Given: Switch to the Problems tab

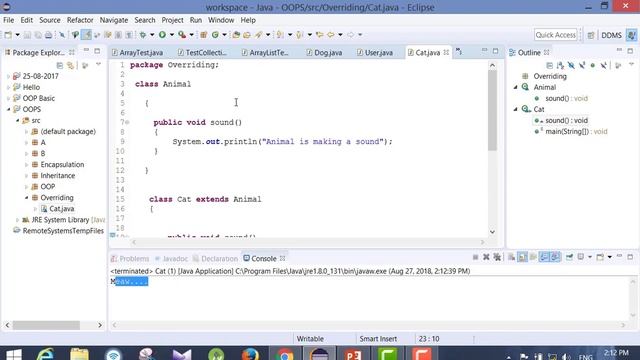Looking at the screenshot, I should tap(130, 259).
